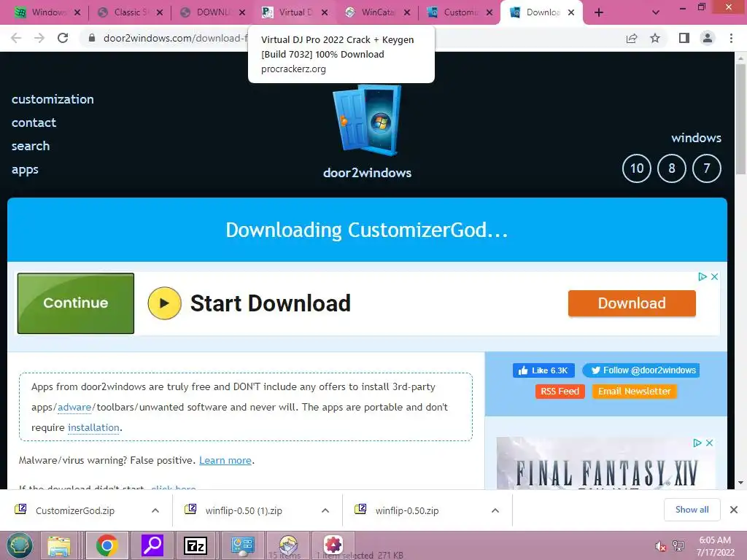The image size is (747, 560).
Task: Click the network tray icon
Action: click(x=678, y=545)
